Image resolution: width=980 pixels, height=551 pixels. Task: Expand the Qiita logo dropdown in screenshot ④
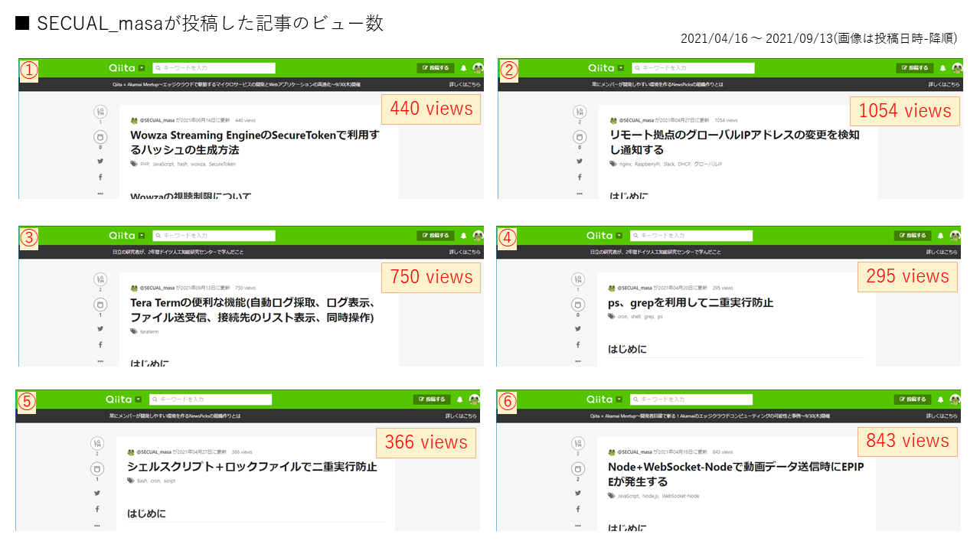point(620,235)
